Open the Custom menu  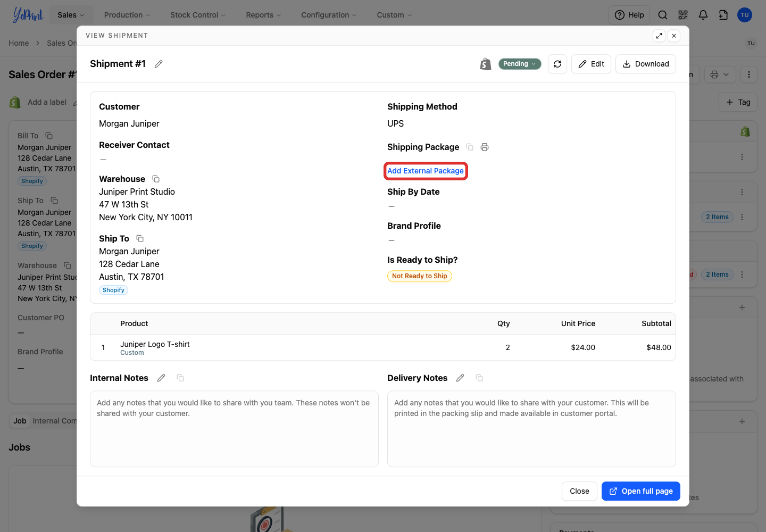point(394,15)
